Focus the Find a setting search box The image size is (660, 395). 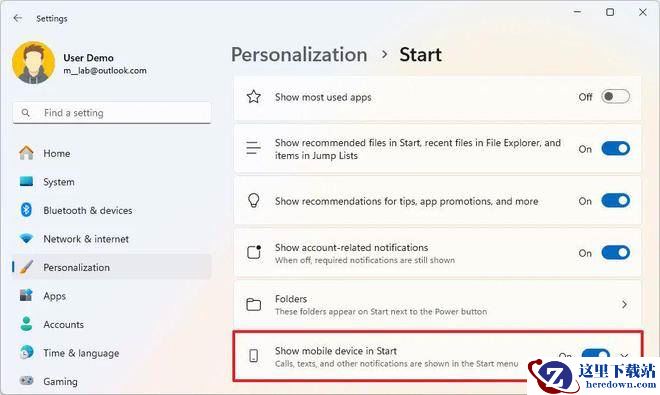tap(112, 113)
